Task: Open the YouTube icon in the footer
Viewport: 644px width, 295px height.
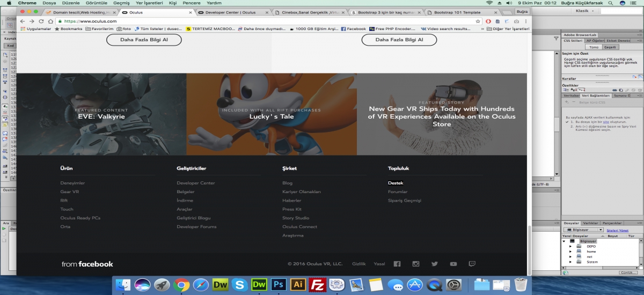Action: [453, 264]
